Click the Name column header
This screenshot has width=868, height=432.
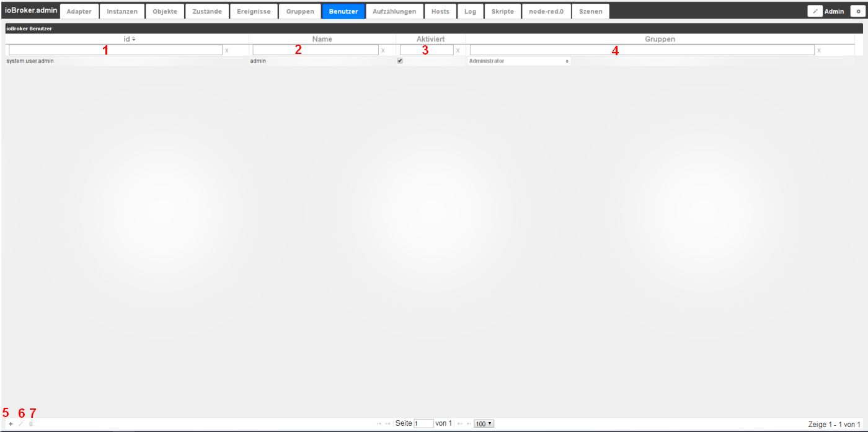pyautogui.click(x=322, y=39)
